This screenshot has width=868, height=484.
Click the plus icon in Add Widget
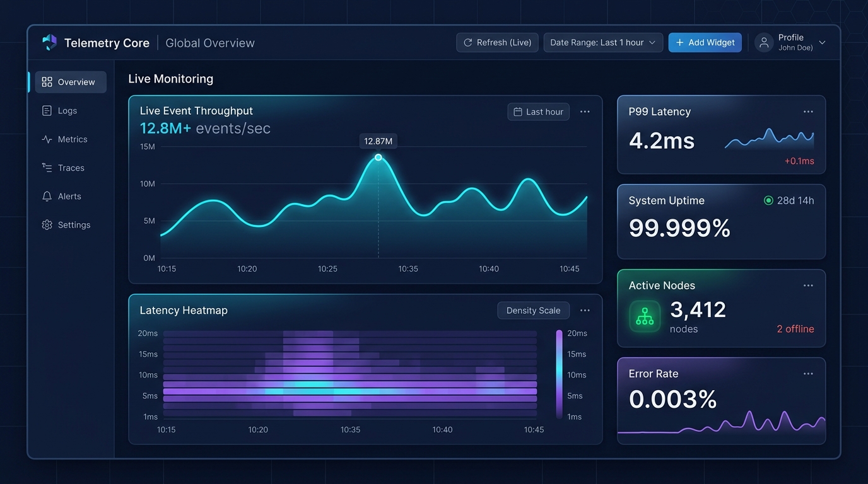679,42
